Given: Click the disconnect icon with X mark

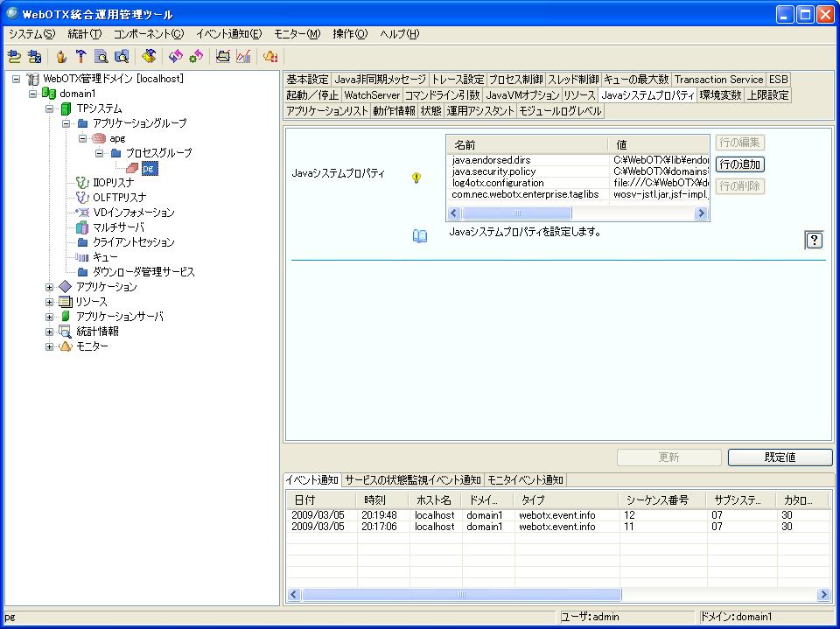Looking at the screenshot, I should 34,57.
